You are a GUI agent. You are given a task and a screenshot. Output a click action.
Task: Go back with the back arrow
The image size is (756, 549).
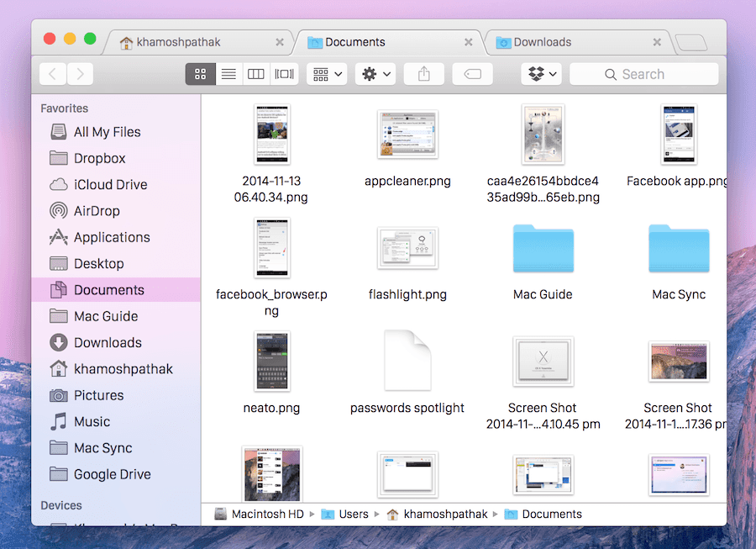[x=53, y=74]
